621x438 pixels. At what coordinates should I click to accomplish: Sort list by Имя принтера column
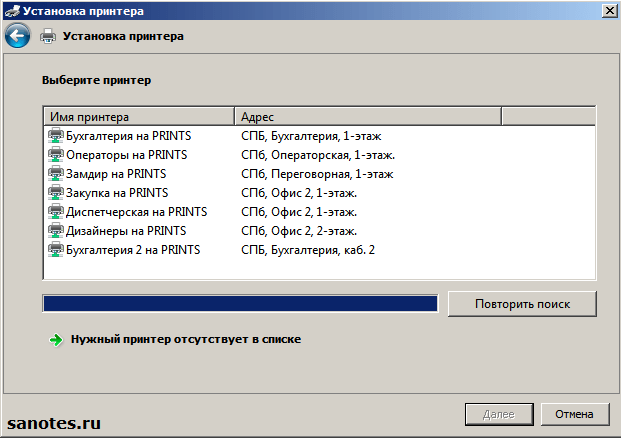[x=138, y=117]
